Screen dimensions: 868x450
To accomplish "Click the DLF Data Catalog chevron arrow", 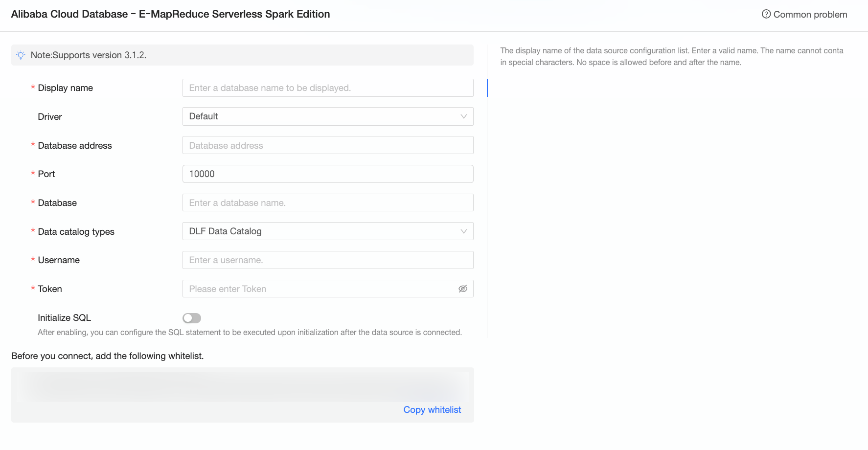I will click(x=463, y=231).
